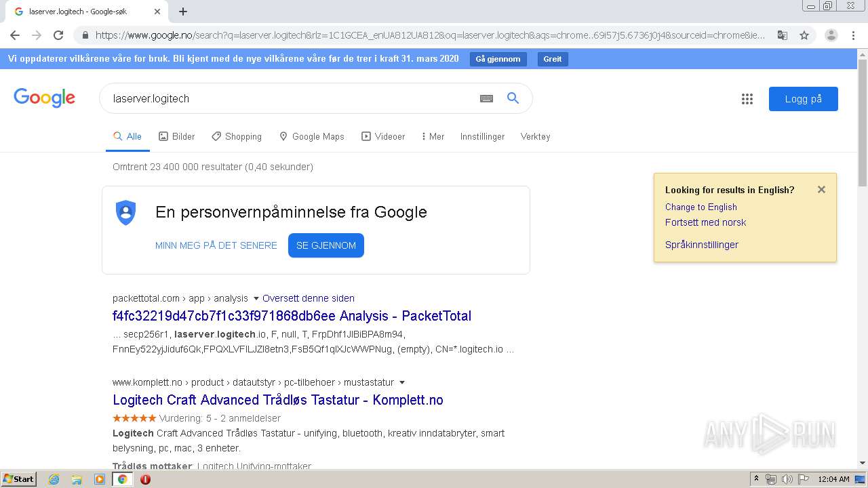Viewport: 868px width, 488px height.
Task: Open Innstillinger settings menu
Action: [482, 136]
